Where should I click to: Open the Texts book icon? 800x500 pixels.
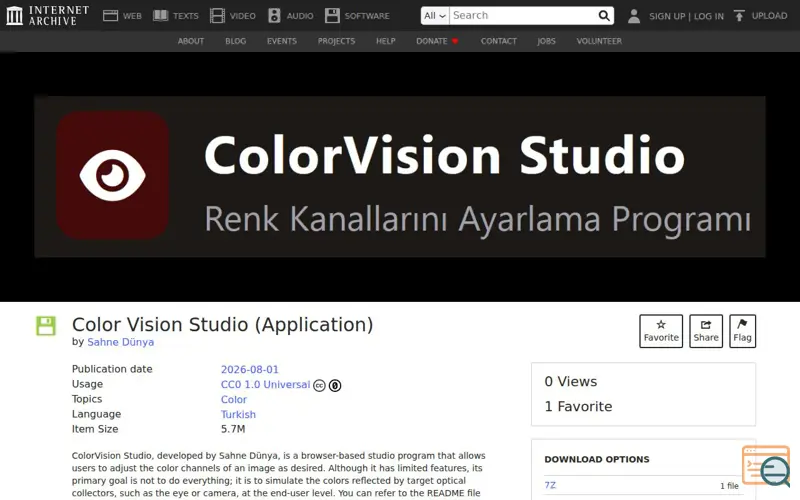tap(161, 16)
